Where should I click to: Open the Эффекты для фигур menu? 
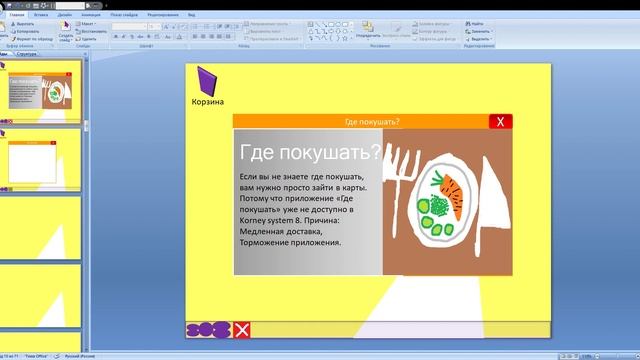pyautogui.click(x=434, y=39)
